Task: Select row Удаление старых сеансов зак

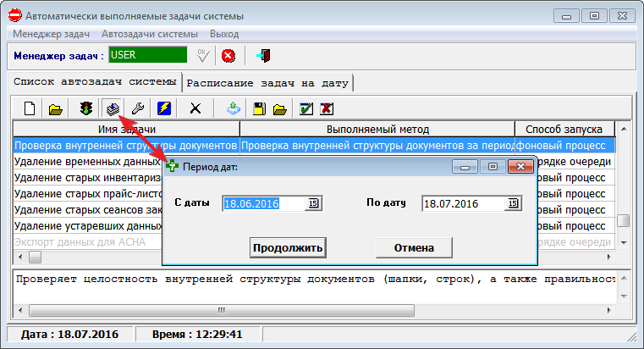Action: (88, 209)
